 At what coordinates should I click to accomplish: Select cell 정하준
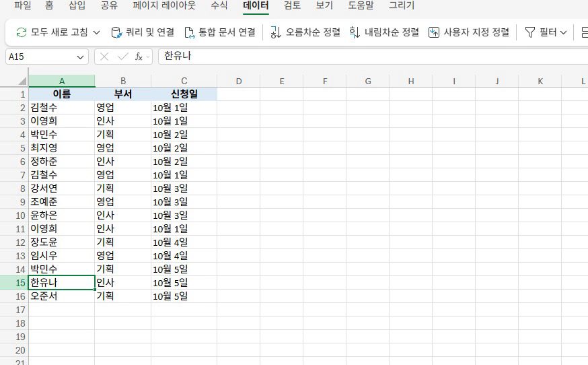pos(62,162)
